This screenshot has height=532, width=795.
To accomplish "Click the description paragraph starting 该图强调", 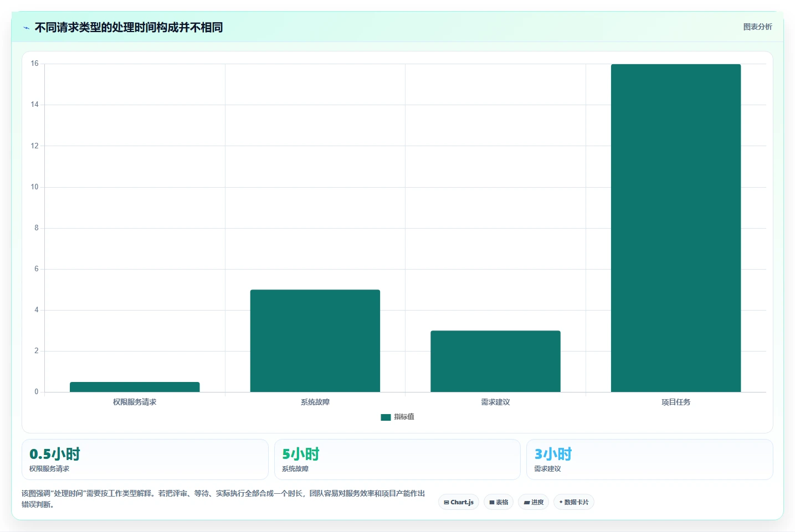I will coord(223,499).
